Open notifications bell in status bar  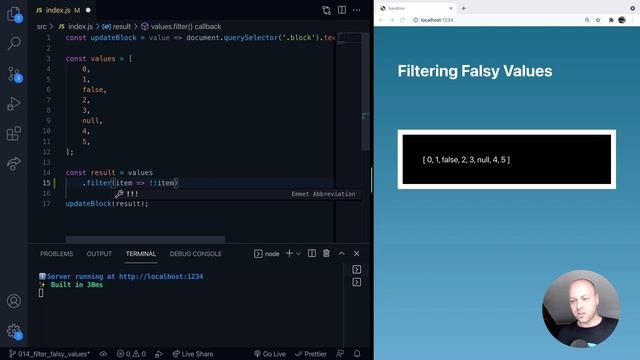[357, 354]
